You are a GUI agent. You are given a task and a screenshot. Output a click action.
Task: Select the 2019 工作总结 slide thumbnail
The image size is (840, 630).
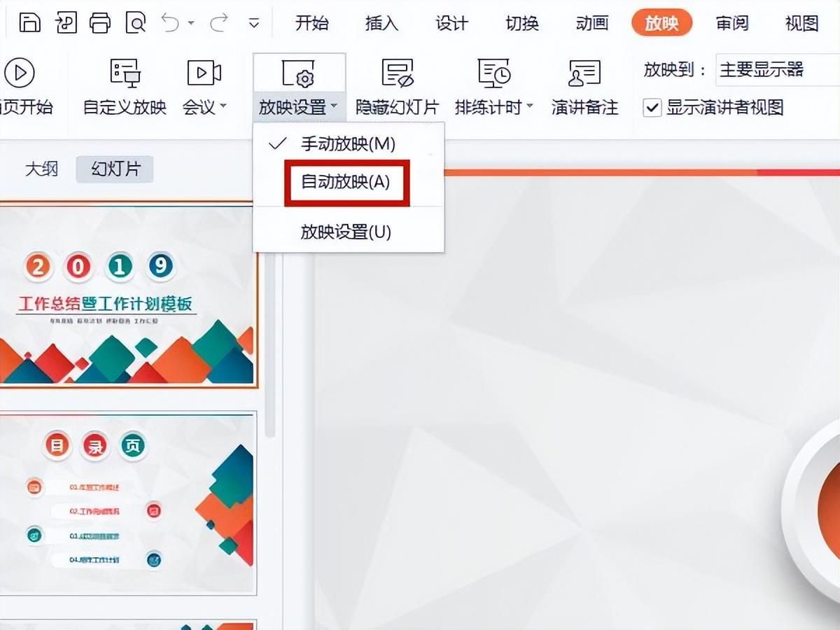tap(127, 294)
